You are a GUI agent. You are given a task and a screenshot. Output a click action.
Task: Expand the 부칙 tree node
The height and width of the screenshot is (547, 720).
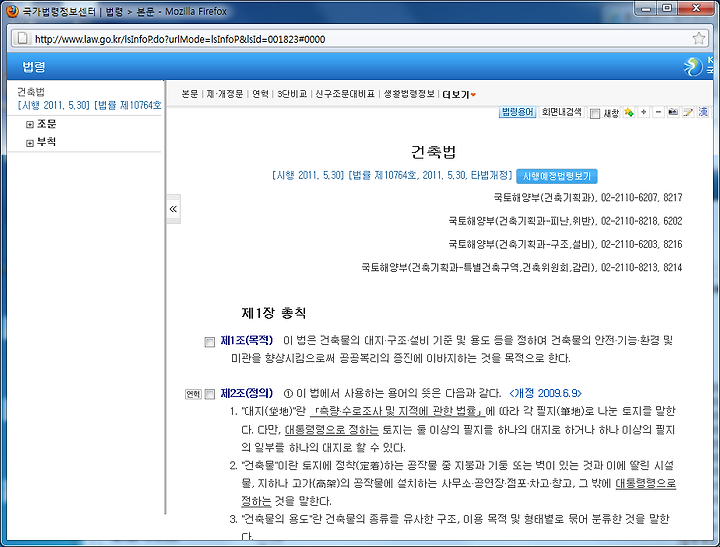point(30,143)
